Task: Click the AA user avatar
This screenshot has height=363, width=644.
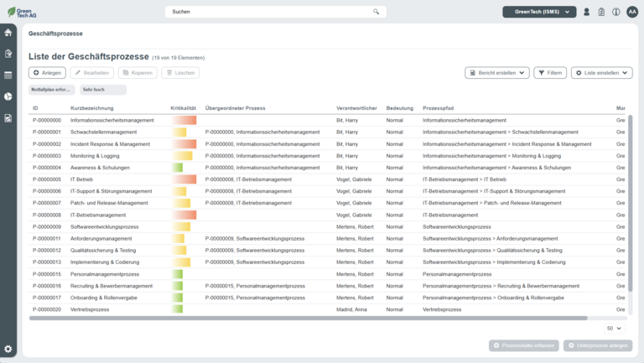Action: (632, 12)
